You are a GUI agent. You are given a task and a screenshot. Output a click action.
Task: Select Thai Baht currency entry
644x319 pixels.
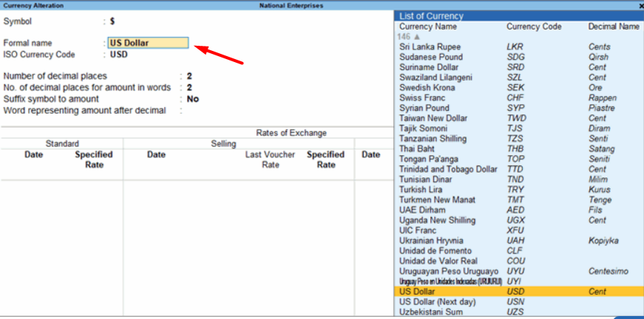click(519, 149)
